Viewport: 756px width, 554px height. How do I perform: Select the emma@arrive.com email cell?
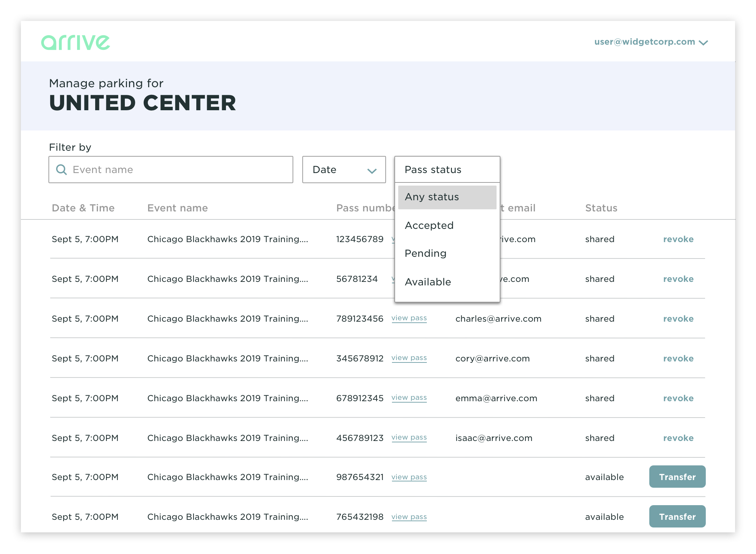pyautogui.click(x=496, y=398)
